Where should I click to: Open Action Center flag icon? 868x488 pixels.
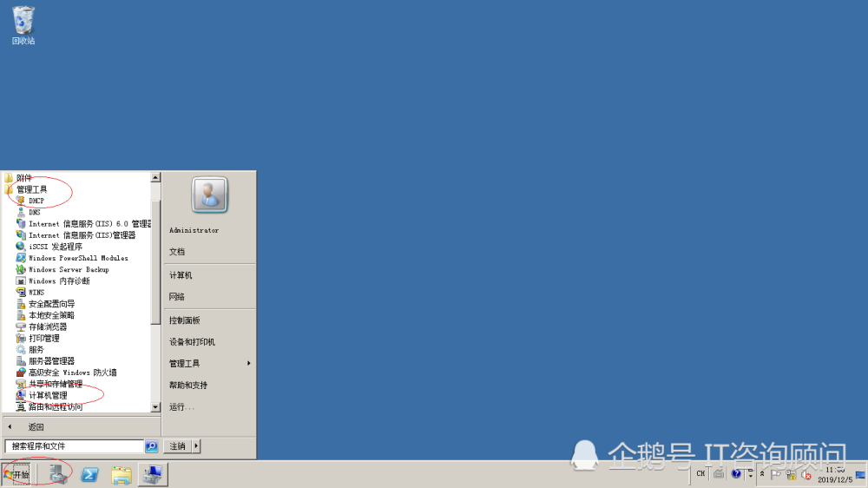(x=776, y=475)
